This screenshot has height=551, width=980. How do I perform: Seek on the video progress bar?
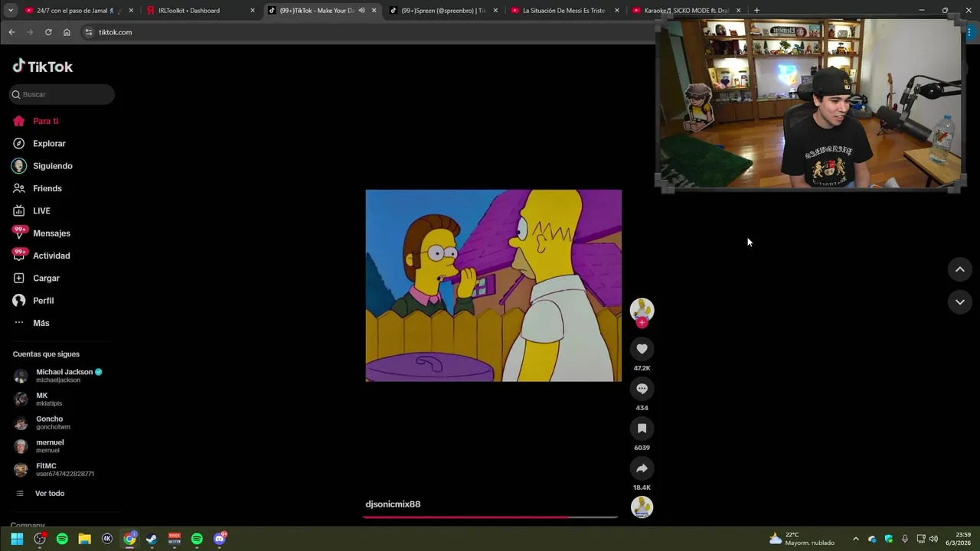(x=490, y=517)
